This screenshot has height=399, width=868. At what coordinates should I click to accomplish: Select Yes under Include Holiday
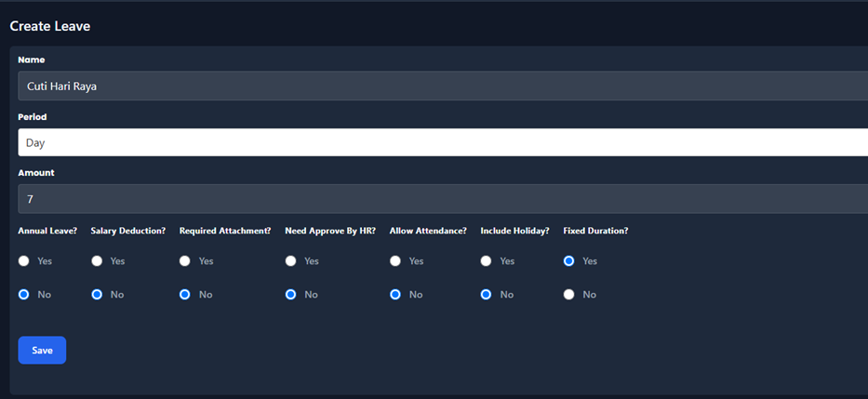[486, 260]
